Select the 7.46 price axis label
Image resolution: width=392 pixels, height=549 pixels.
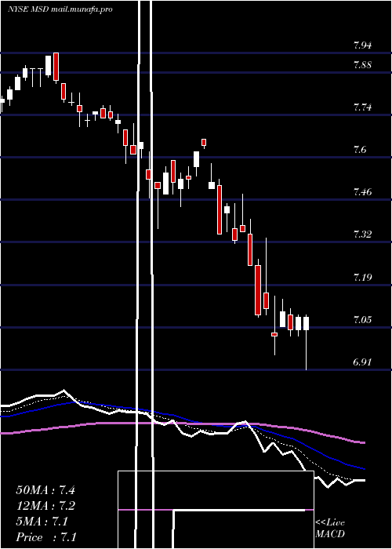click(x=362, y=191)
